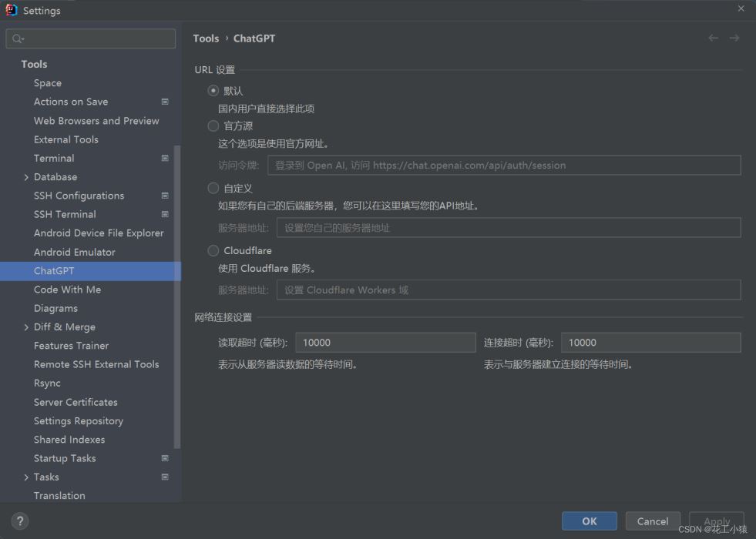The height and width of the screenshot is (539, 756).
Task: Open the Space settings page
Action: [x=48, y=83]
